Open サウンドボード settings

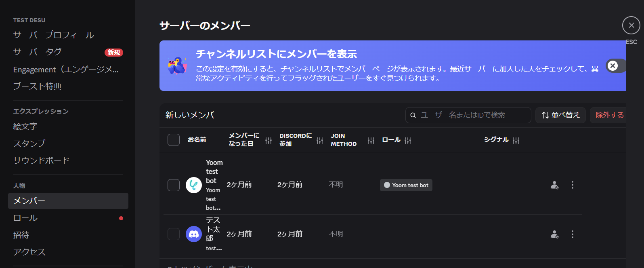pyautogui.click(x=41, y=161)
